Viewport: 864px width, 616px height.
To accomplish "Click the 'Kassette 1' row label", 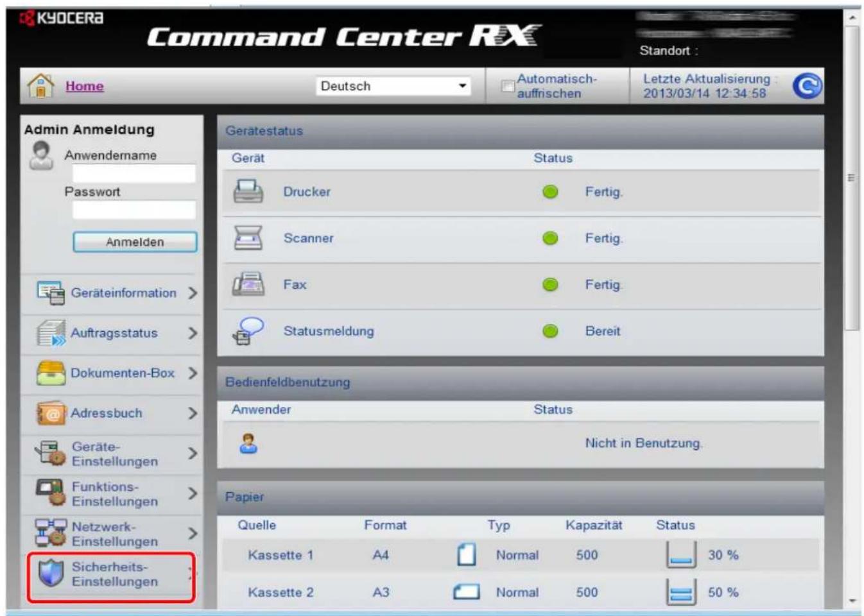I will [x=281, y=555].
